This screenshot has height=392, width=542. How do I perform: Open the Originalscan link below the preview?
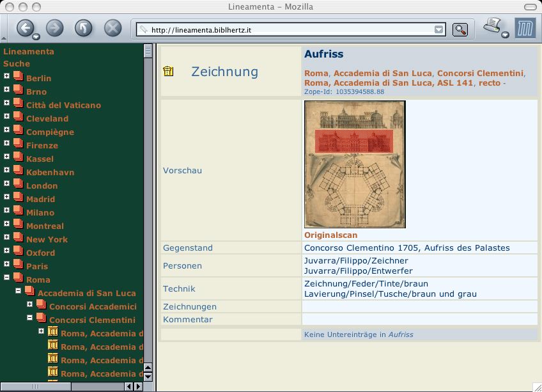[x=330, y=235]
